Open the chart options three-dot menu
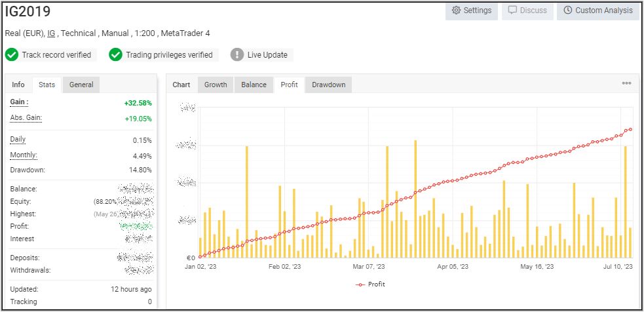This screenshot has width=644, height=312. point(626,84)
